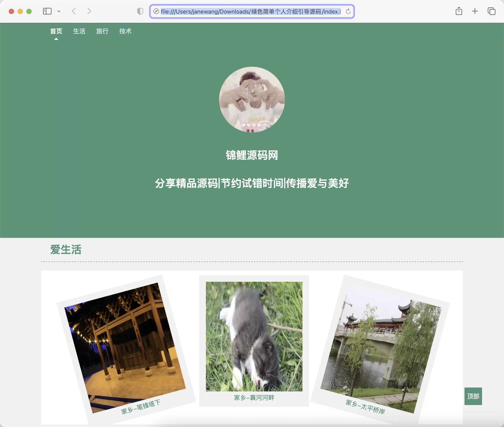Enter full screen with green button
This screenshot has width=504, height=427.
point(29,11)
